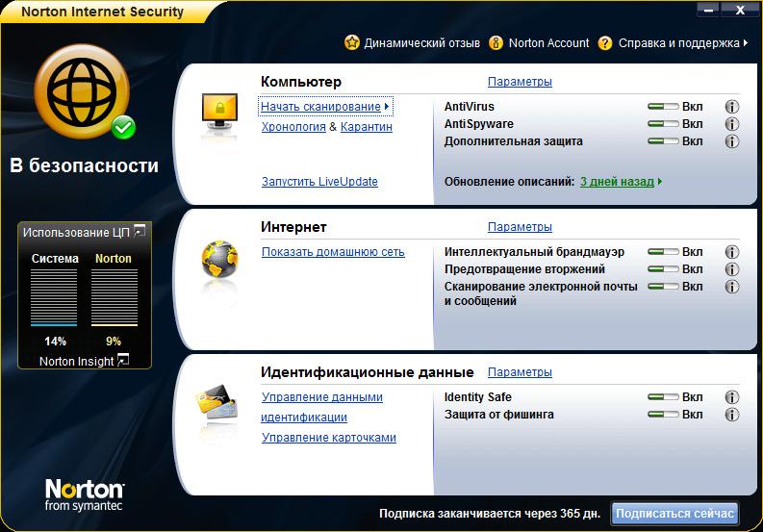
Task: Open info for Защита от фишинга
Action: click(732, 415)
